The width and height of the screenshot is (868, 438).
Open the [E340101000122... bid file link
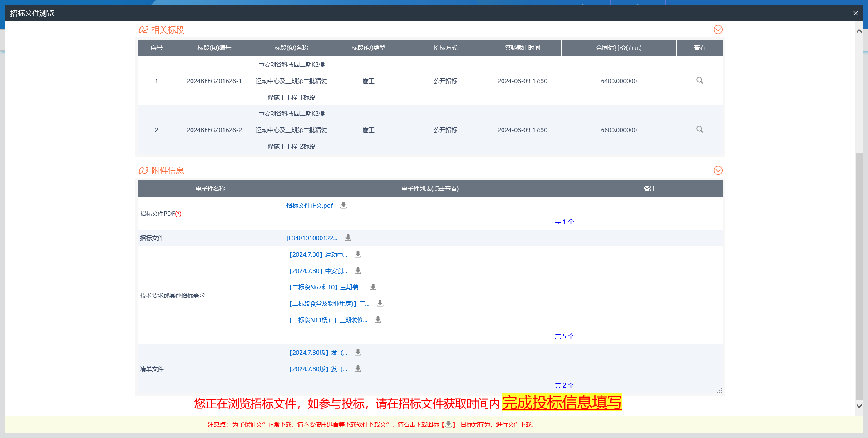[x=312, y=239]
